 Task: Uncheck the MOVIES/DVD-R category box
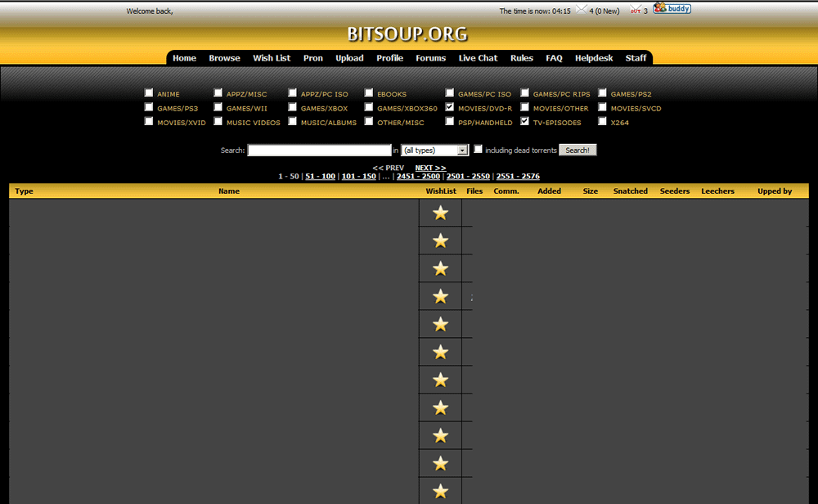(x=450, y=107)
